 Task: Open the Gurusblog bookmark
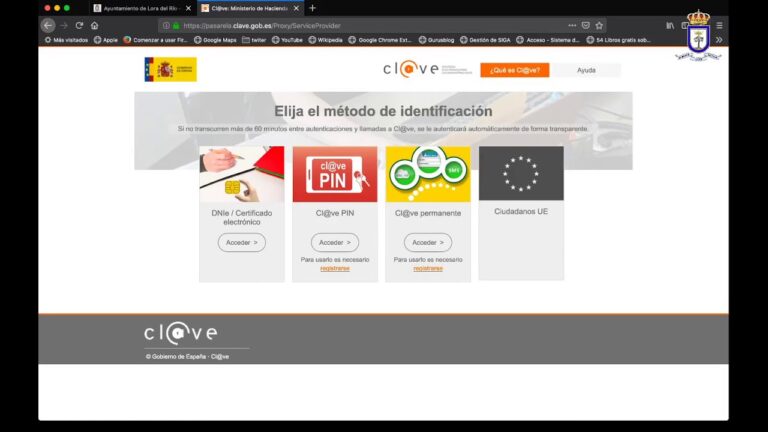click(x=436, y=40)
